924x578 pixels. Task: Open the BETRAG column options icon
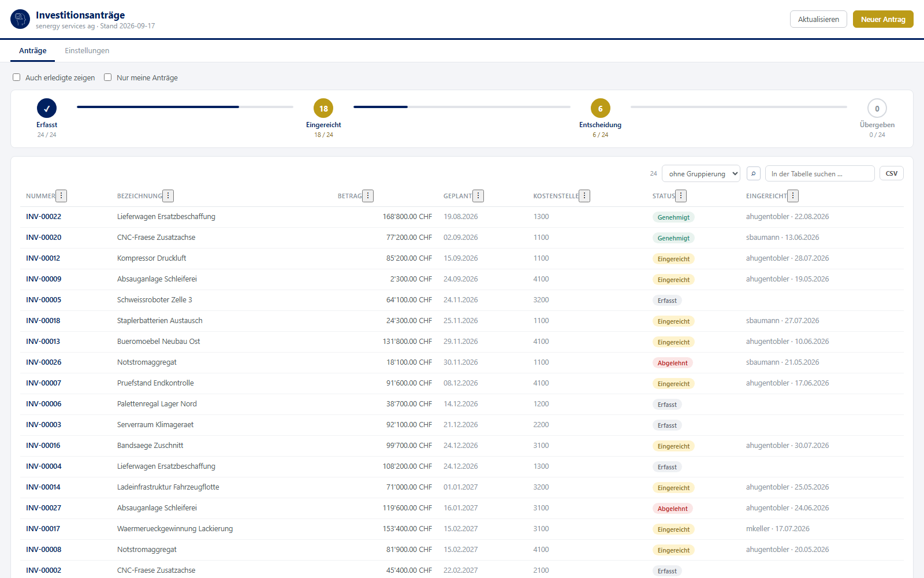click(x=368, y=196)
